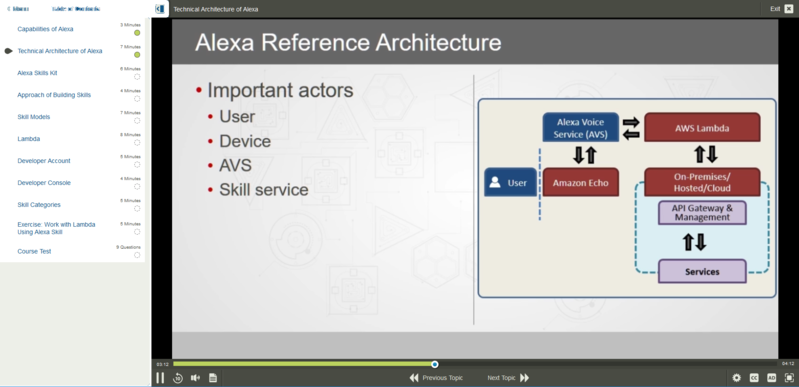Open the Table of Contents tab

(76, 9)
